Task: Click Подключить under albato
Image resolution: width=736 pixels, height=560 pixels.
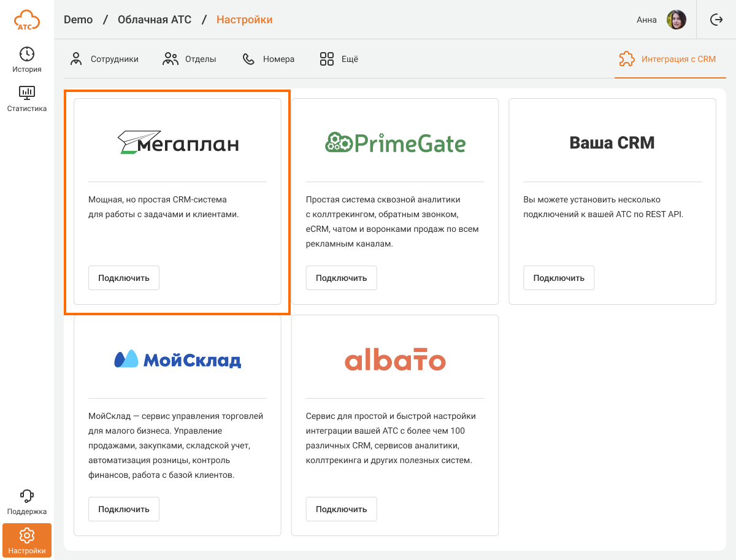Action: point(341,509)
